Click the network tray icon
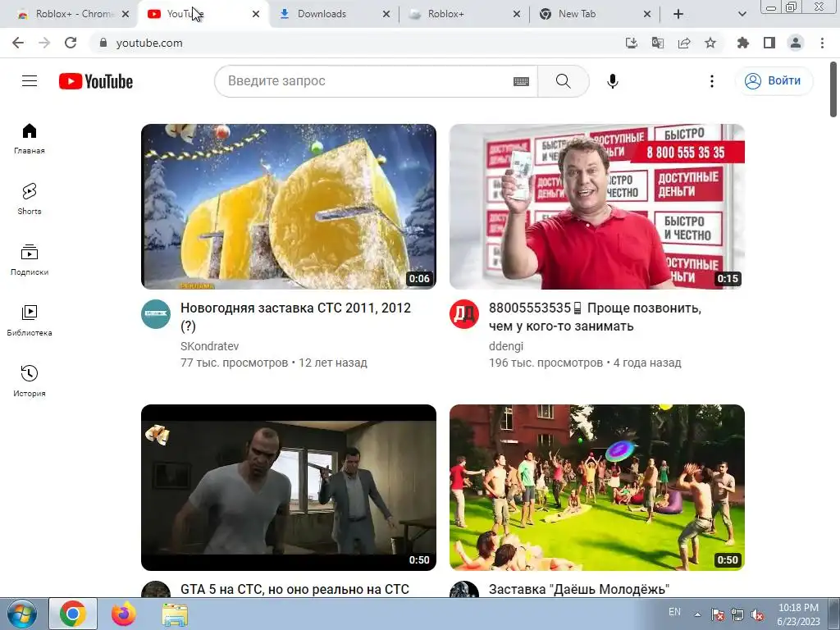The height and width of the screenshot is (630, 840). point(737,614)
